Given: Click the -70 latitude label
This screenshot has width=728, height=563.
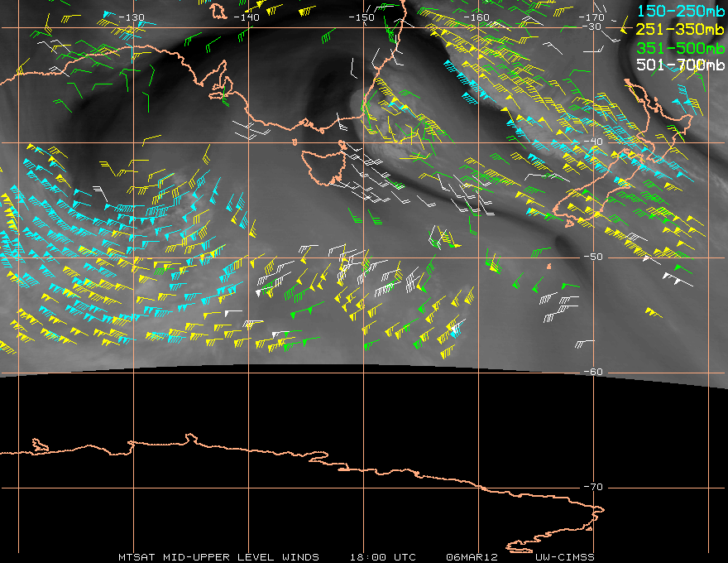Looking at the screenshot, I should [x=593, y=487].
